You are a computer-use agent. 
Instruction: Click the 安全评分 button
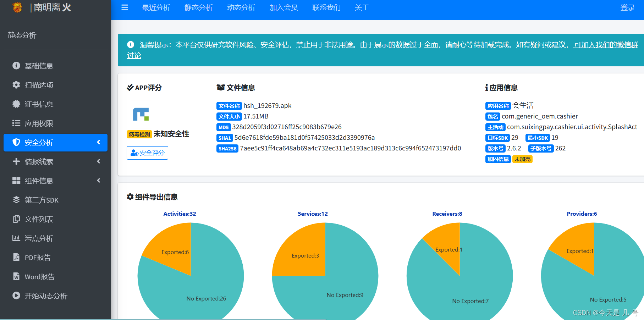pos(147,153)
